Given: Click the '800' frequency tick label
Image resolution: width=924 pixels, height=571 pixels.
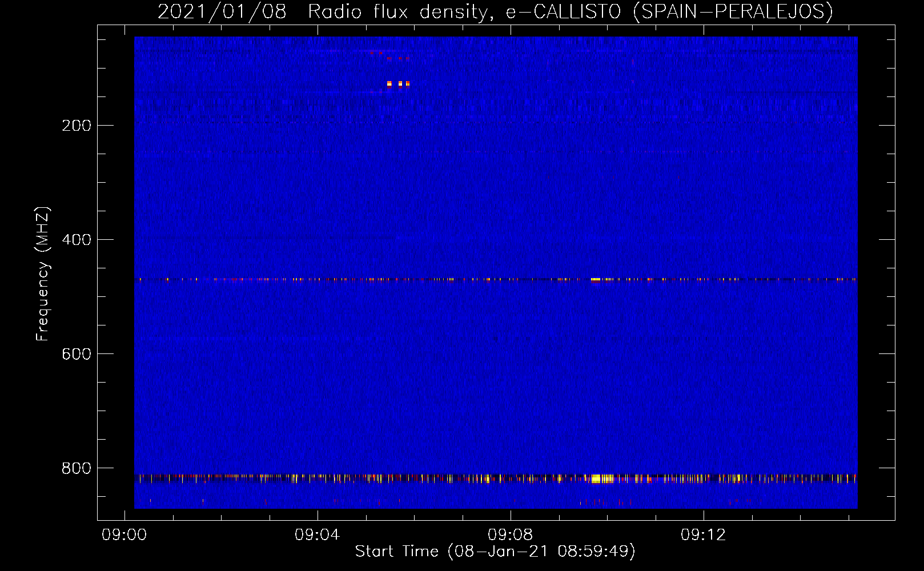Looking at the screenshot, I should pos(77,468).
